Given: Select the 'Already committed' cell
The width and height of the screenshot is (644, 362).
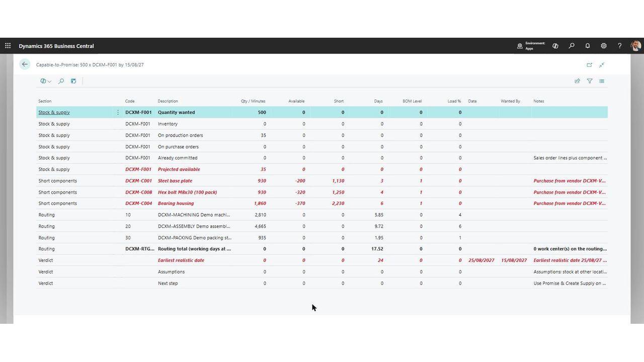Looking at the screenshot, I should 178,158.
